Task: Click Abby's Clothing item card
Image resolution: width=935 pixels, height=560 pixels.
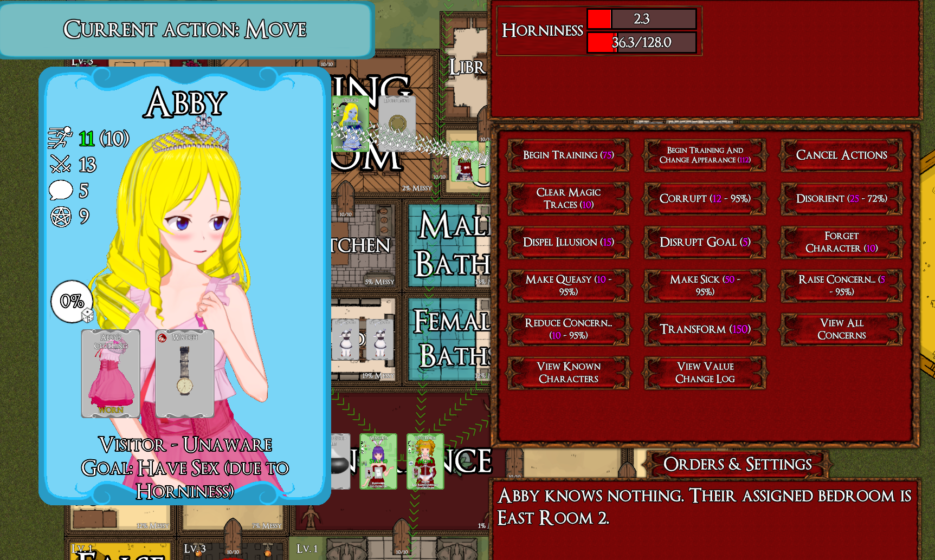Action: pyautogui.click(x=111, y=374)
